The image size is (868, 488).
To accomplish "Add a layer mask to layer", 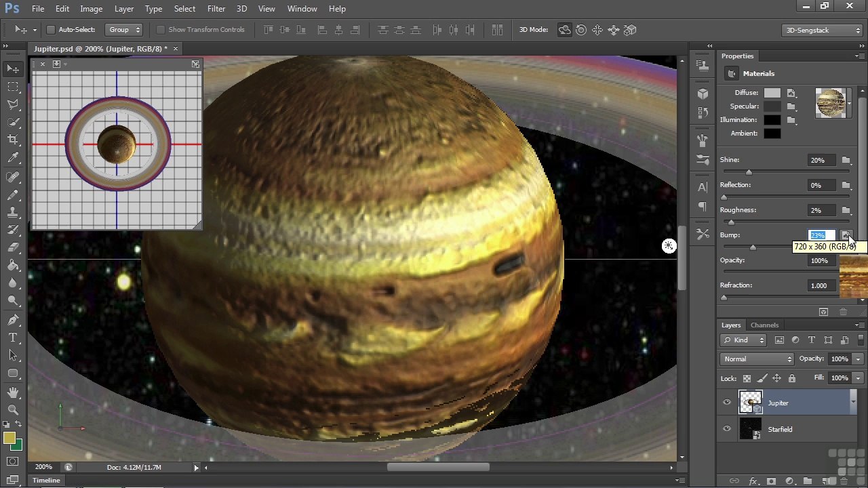I will (771, 481).
